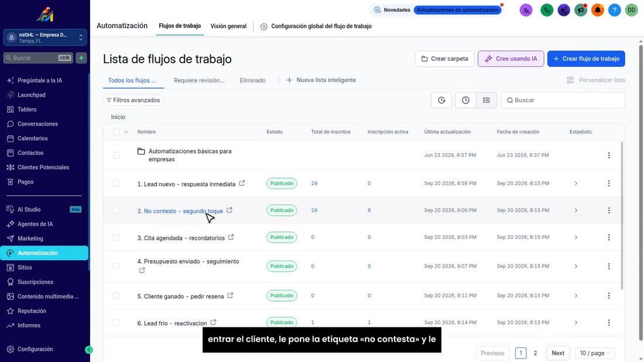Screen dimensions: 644x362
Task: Open three-dot menu for No contesto row
Action: [x=609, y=210]
